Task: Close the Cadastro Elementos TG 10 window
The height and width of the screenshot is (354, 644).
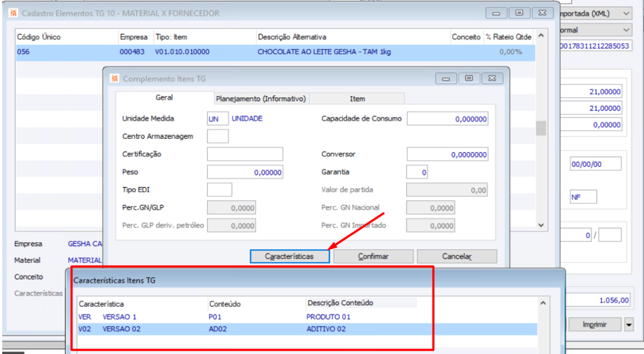Action: (x=542, y=13)
